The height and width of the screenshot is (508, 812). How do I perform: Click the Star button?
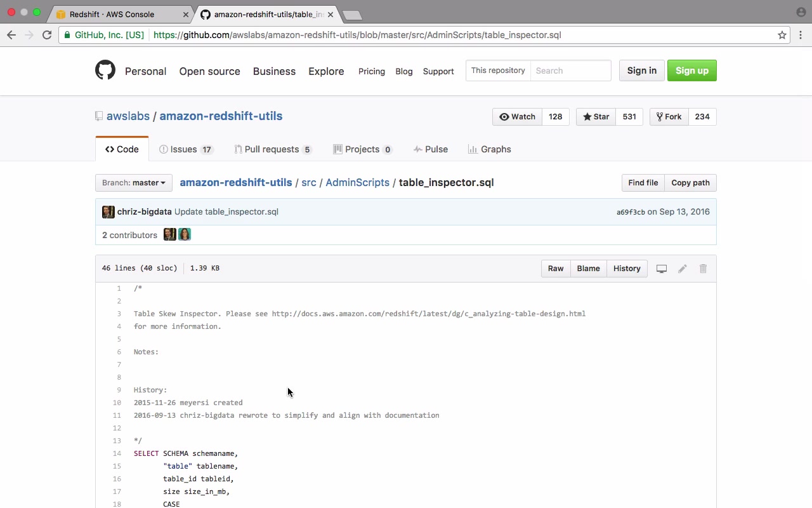pos(596,117)
